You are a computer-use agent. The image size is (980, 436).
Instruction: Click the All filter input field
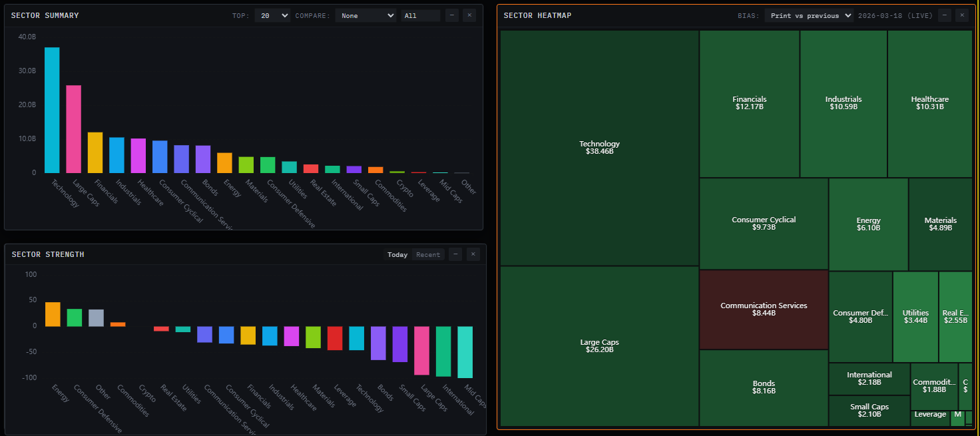click(x=420, y=15)
